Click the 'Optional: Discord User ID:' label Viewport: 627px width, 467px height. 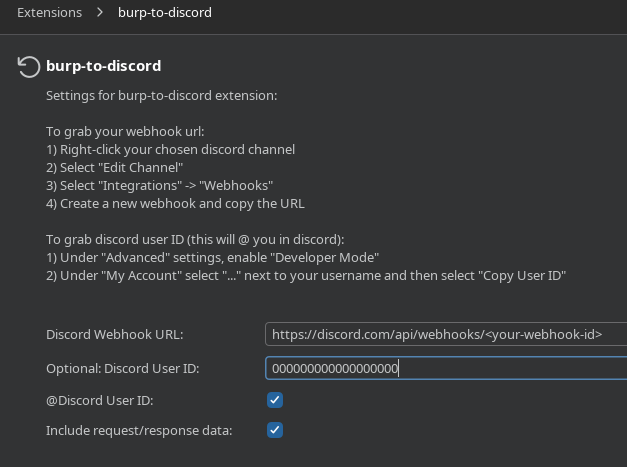click(123, 369)
